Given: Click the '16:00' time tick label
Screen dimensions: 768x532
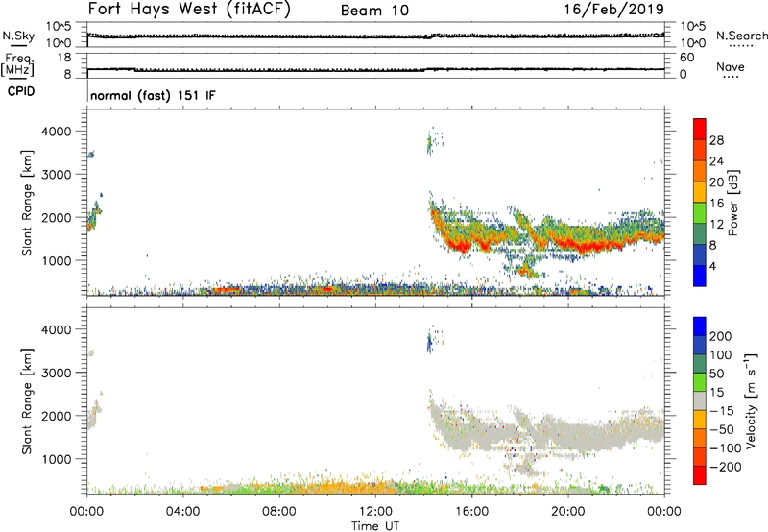Looking at the screenshot, I should click(471, 512).
